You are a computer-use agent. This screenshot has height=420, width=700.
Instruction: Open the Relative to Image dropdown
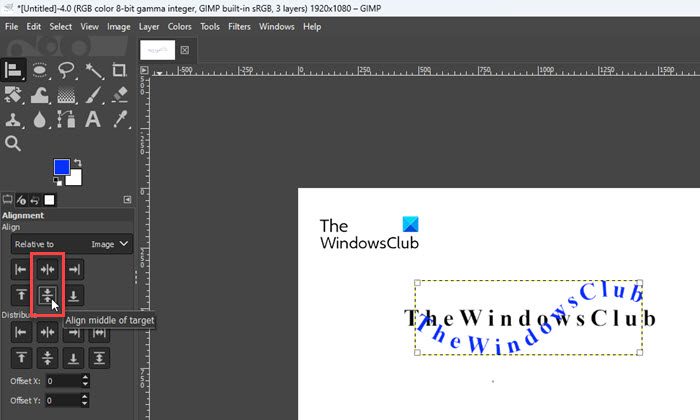pyautogui.click(x=72, y=244)
